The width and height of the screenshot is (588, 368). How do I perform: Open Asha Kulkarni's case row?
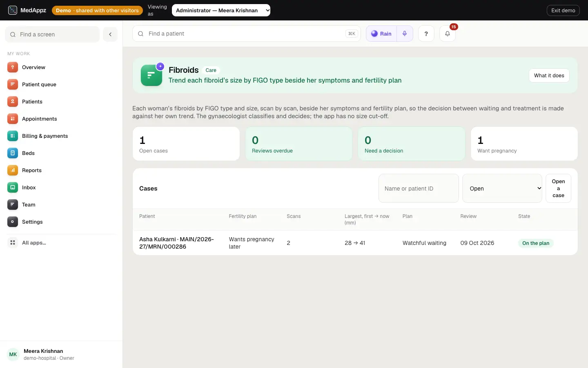pos(355,243)
